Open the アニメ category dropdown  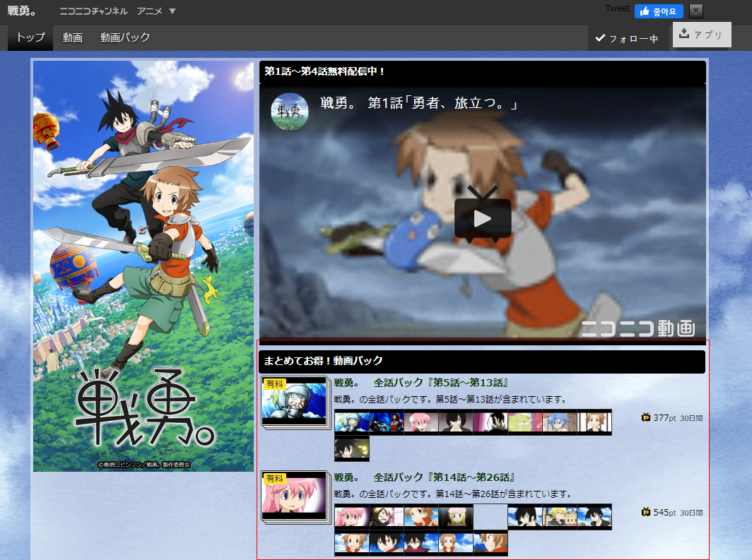point(156,11)
